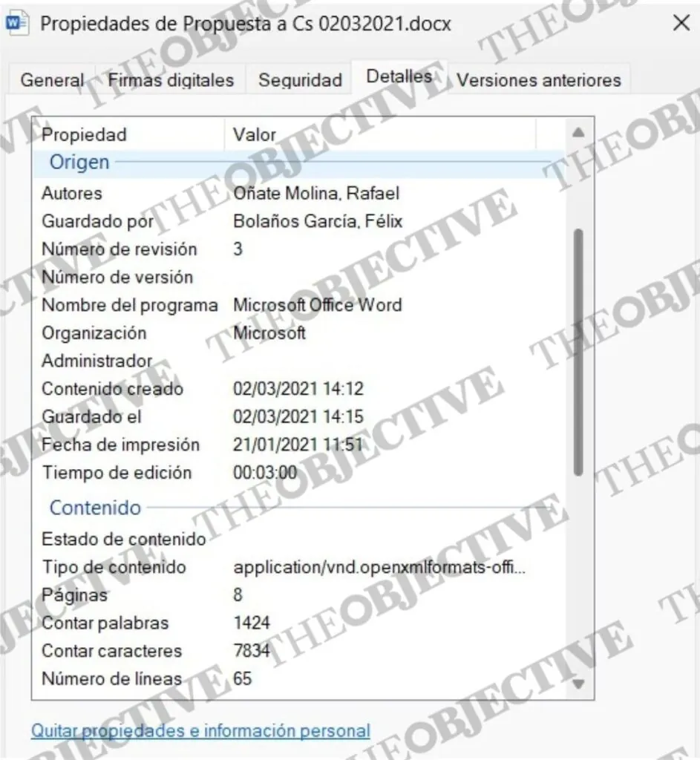Select the Contenido creado date value

coord(298,389)
